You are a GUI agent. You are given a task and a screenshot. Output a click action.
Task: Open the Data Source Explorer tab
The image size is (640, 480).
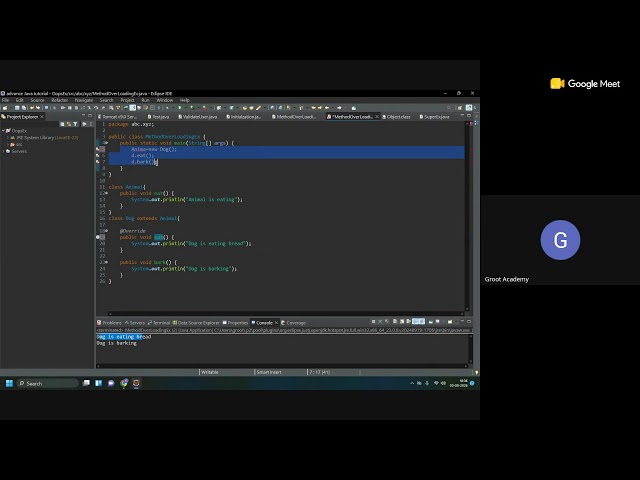pos(196,323)
